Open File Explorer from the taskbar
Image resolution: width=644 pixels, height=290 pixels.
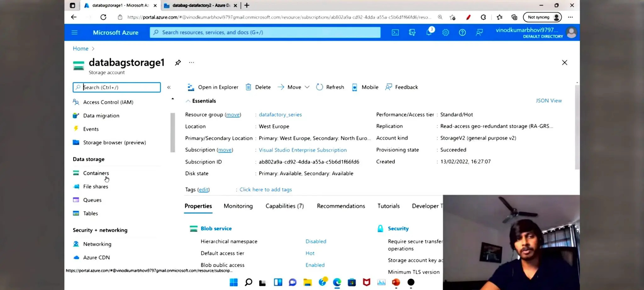point(308,282)
